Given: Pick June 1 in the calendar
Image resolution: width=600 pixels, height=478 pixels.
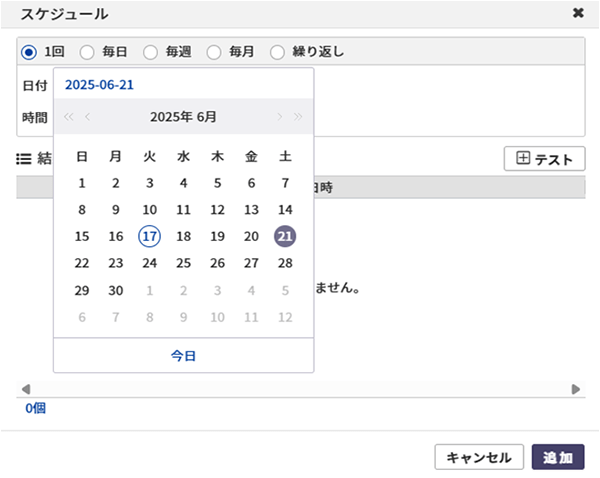Looking at the screenshot, I should click(82, 183).
